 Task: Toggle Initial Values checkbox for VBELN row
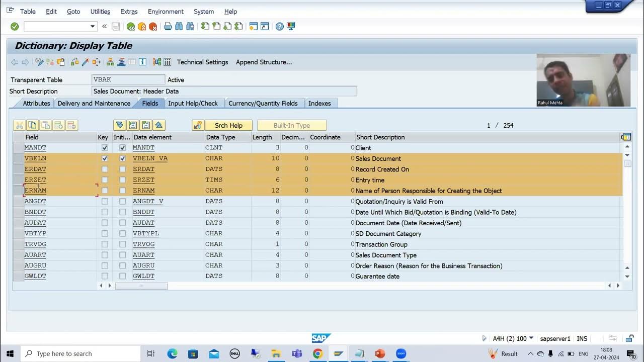[x=122, y=158]
